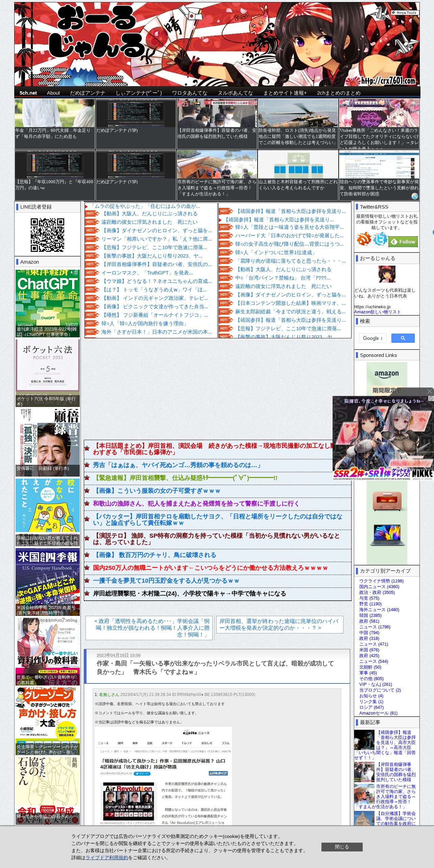
Task: Open the ウクライナ情勢 (1196) category
Action: tap(381, 581)
